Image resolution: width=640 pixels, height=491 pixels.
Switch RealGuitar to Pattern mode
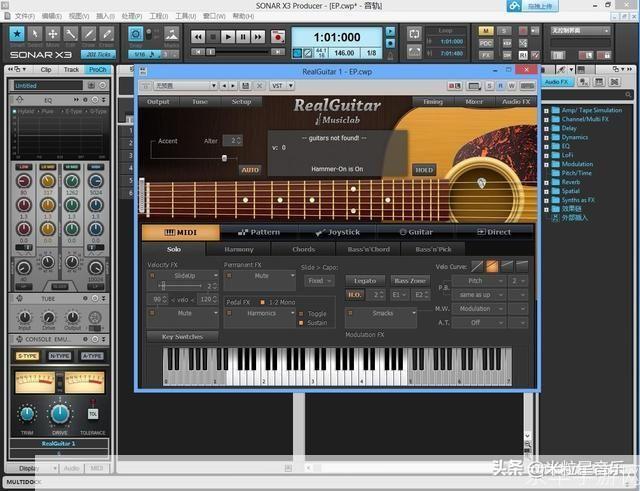259,232
